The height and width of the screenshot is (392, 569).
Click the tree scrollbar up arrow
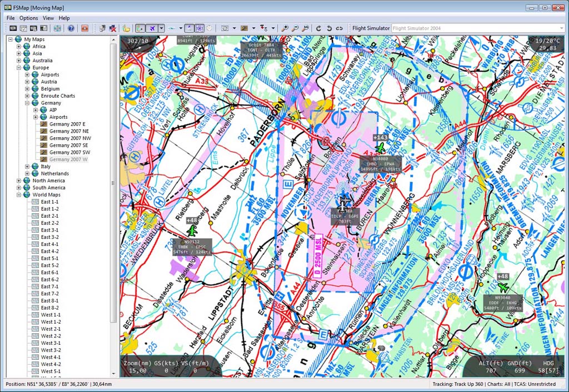[x=113, y=39]
